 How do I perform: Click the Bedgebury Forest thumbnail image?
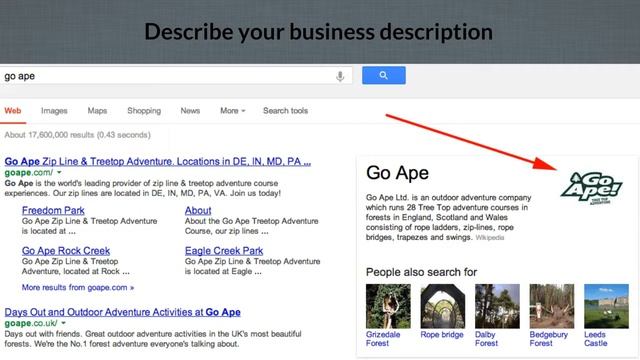(x=552, y=306)
